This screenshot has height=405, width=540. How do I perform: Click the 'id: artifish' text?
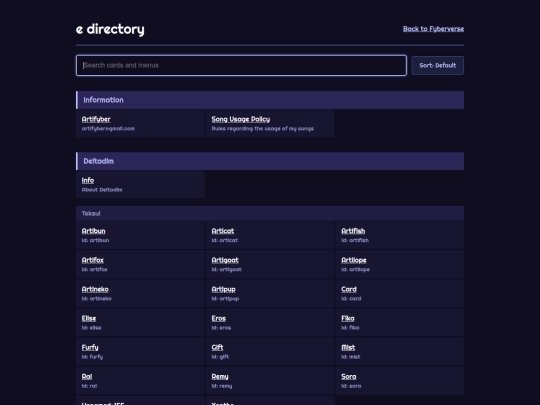(355, 240)
